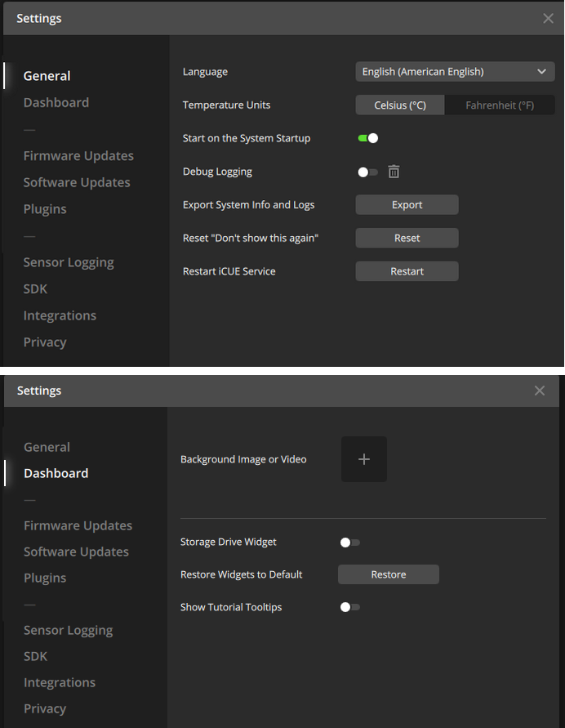Click the Export button

[407, 205]
